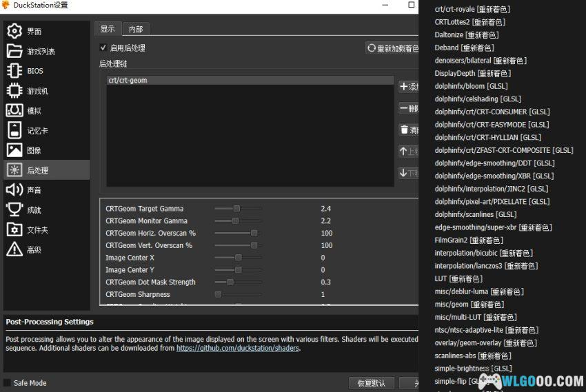
Task: Adjust CRTGeom Target Gamma slider
Action: point(238,208)
